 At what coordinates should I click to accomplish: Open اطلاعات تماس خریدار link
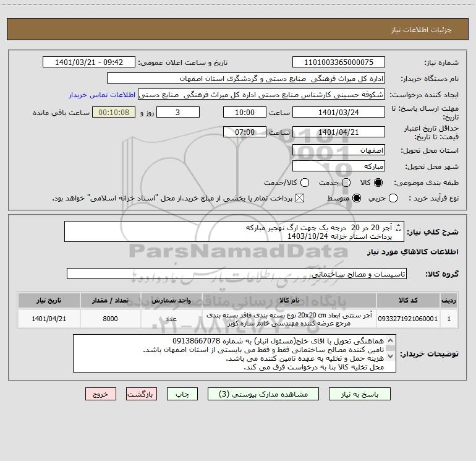pos(102,95)
